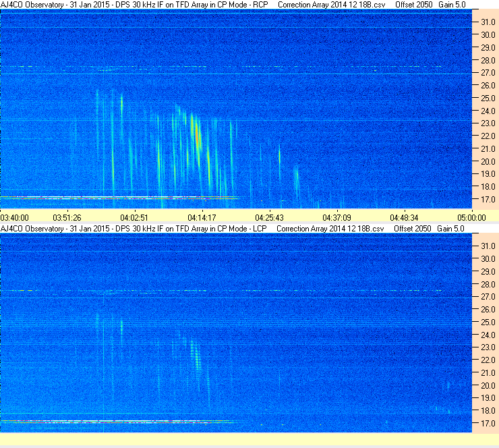The height and width of the screenshot is (448, 499).
Task: Select the 18.0 frequency label on LCP chart
Action: pyautogui.click(x=488, y=411)
